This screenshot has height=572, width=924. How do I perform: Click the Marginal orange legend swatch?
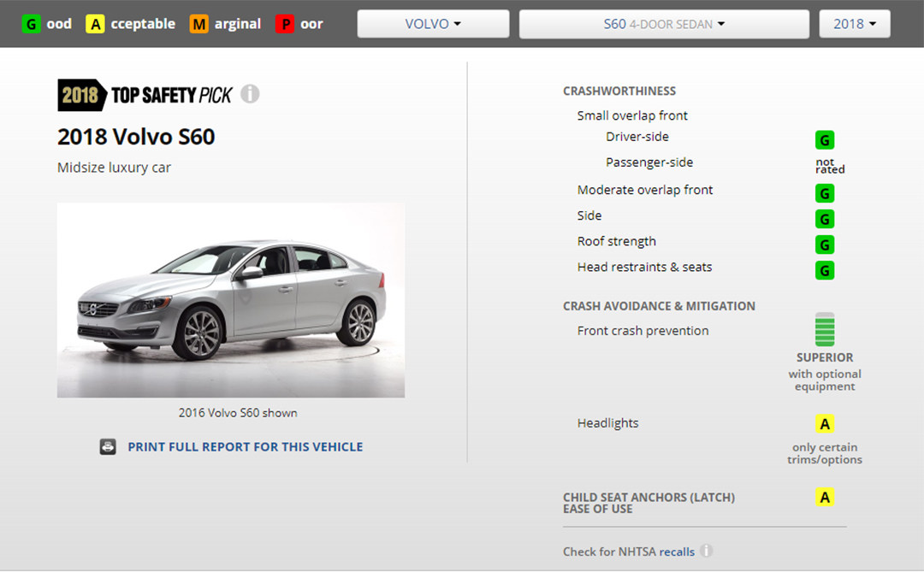pyautogui.click(x=199, y=24)
